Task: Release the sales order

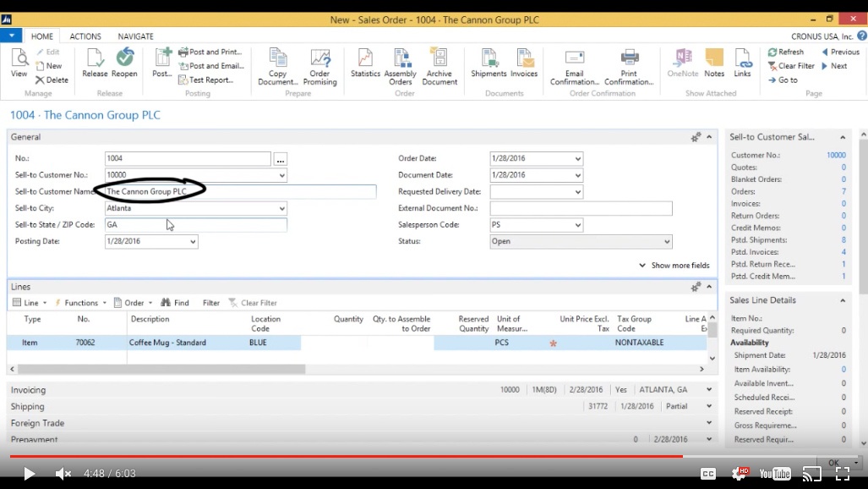Action: point(95,63)
